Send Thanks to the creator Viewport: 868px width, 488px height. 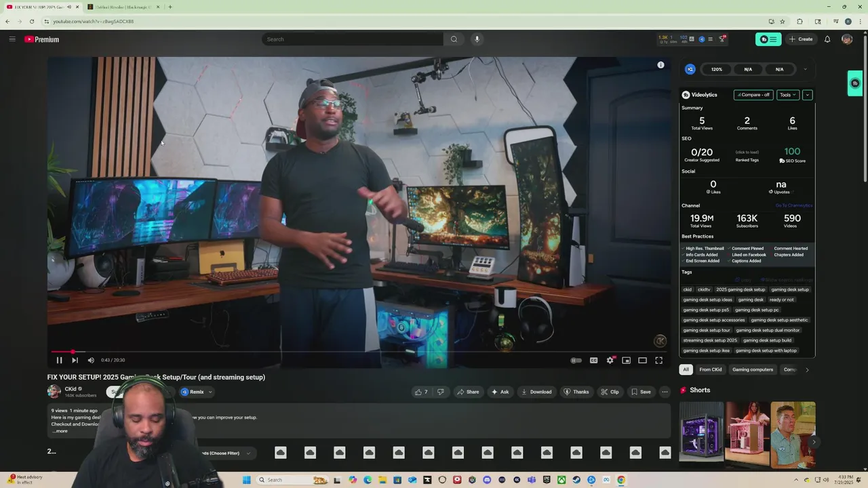576,392
